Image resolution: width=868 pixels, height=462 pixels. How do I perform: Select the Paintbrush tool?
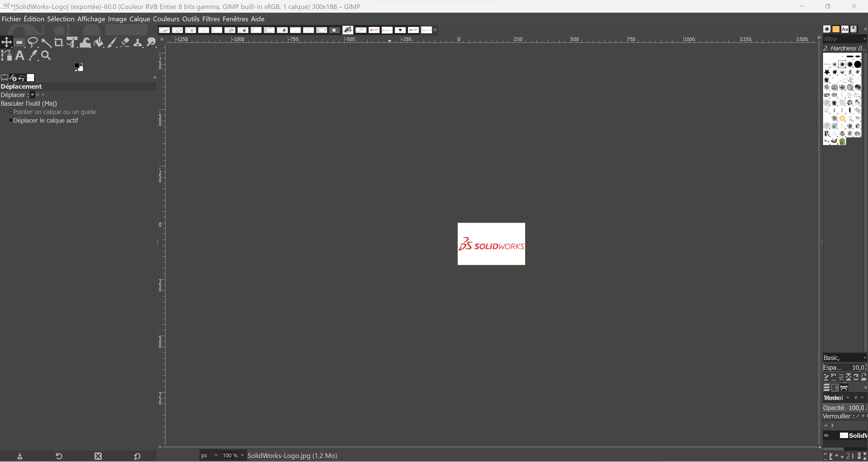point(111,43)
